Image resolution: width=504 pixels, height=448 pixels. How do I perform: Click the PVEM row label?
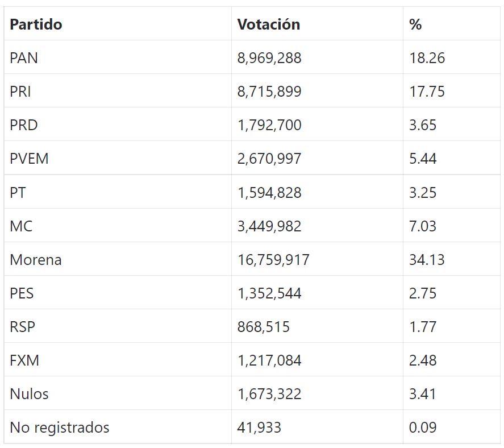click(x=29, y=159)
